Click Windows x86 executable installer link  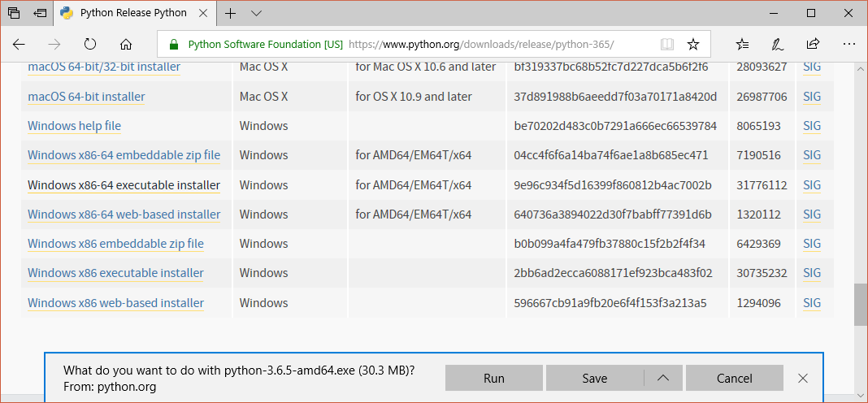115,273
